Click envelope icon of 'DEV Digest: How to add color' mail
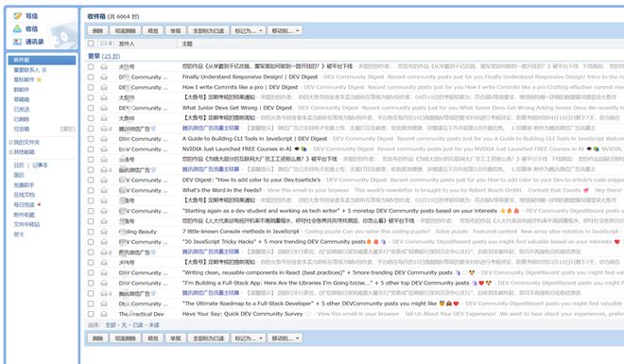 click(104, 180)
